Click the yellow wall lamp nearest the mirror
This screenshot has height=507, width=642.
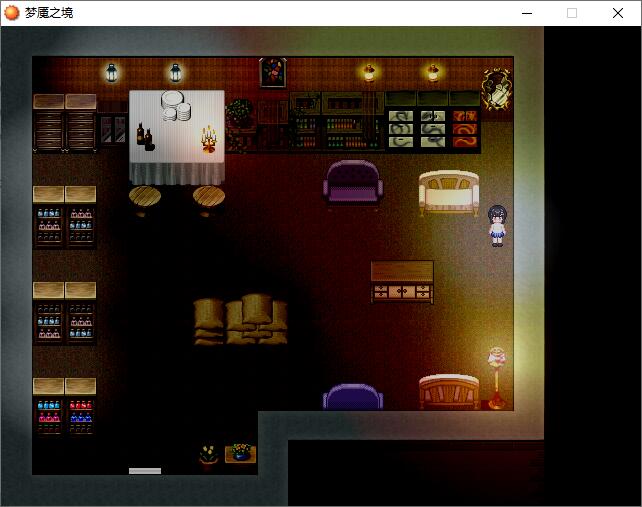pos(433,73)
